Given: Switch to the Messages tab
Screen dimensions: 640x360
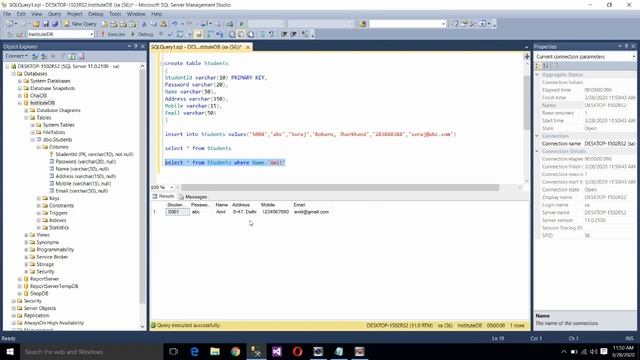Looking at the screenshot, I should pyautogui.click(x=193, y=197).
